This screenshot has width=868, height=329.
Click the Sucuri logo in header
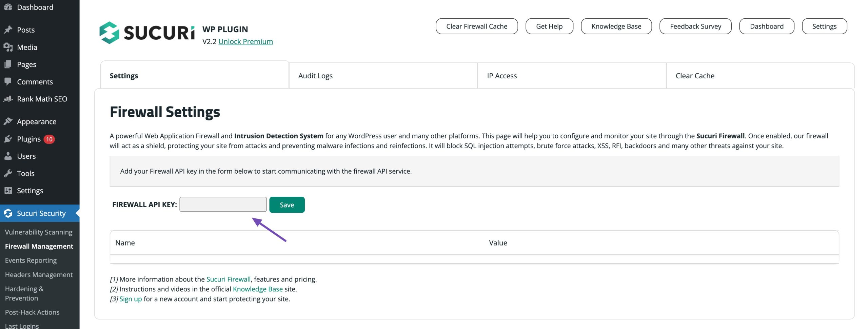147,33
